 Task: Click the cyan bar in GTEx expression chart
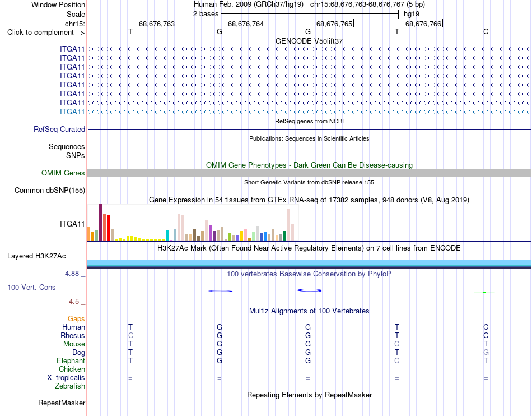coord(167,235)
